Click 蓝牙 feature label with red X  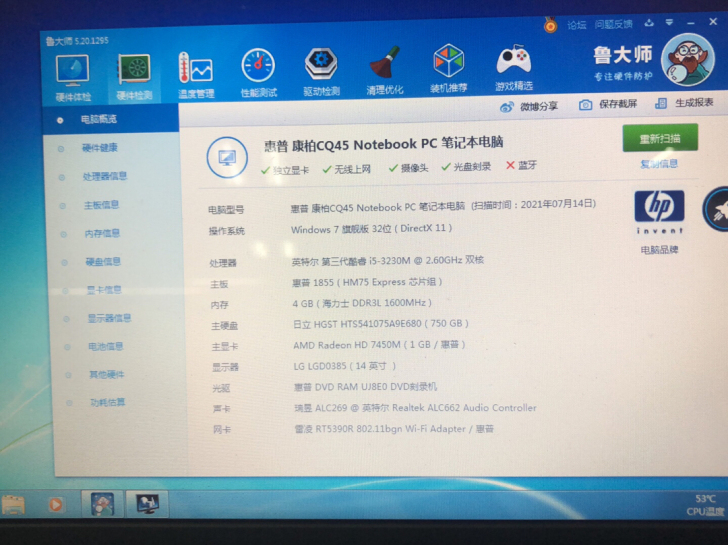coord(527,165)
